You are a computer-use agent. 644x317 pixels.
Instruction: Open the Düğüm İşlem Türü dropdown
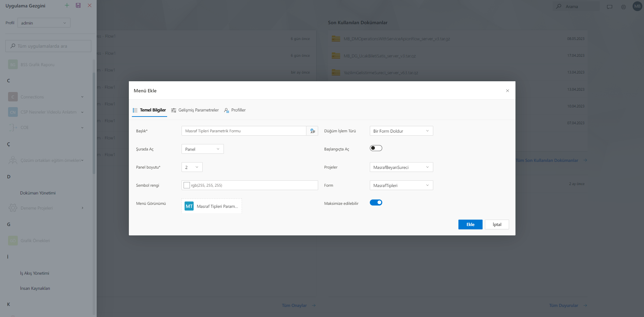[x=401, y=131]
